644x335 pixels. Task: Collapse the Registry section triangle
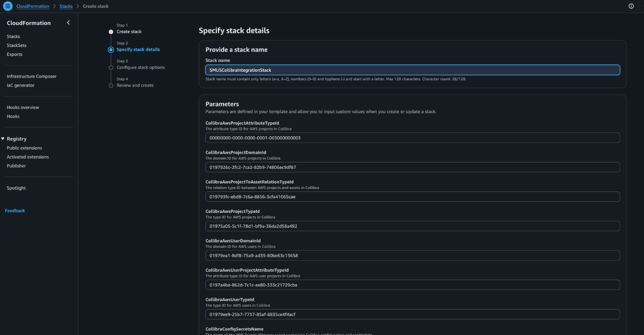3,139
